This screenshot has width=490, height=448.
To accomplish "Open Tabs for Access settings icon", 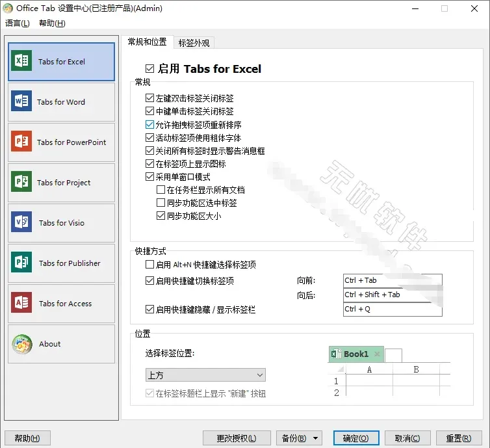I will tap(21, 302).
